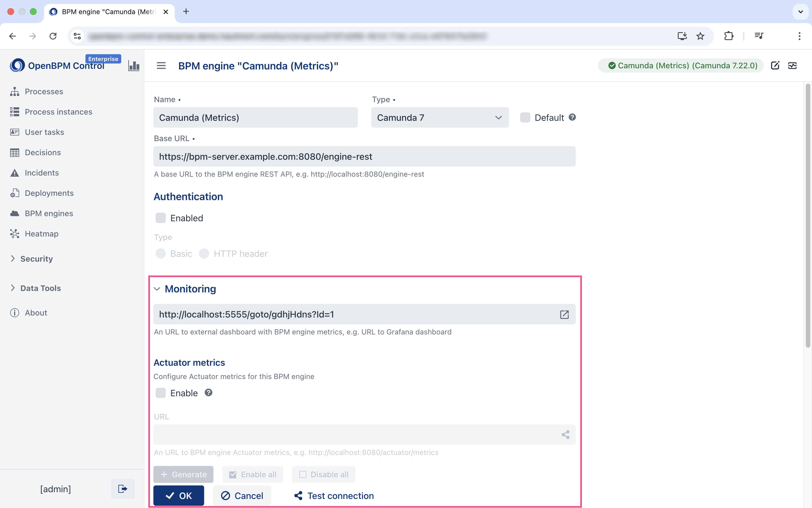This screenshot has height=508, width=812.
Task: Open the engine metrics monitor icon in header
Action: [x=792, y=65]
